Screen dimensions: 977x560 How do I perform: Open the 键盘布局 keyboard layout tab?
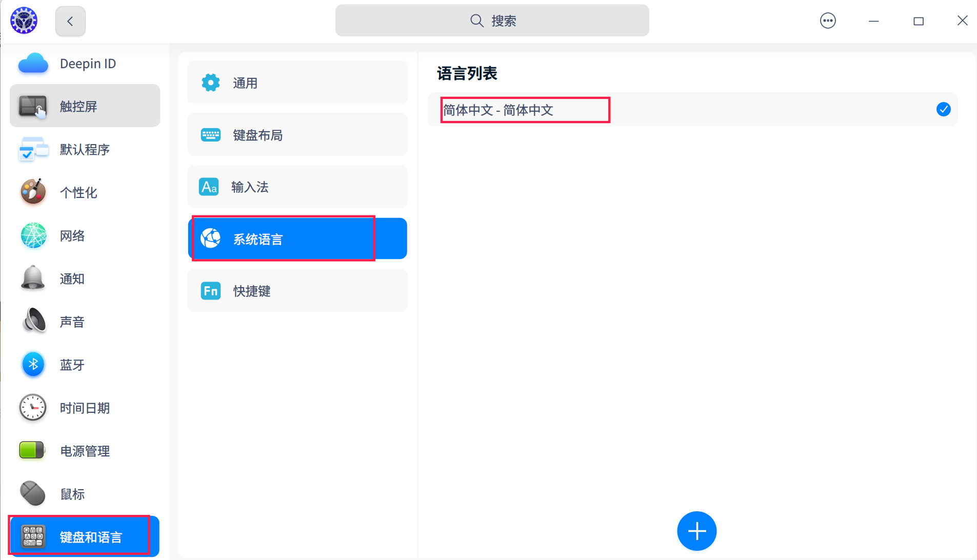297,135
